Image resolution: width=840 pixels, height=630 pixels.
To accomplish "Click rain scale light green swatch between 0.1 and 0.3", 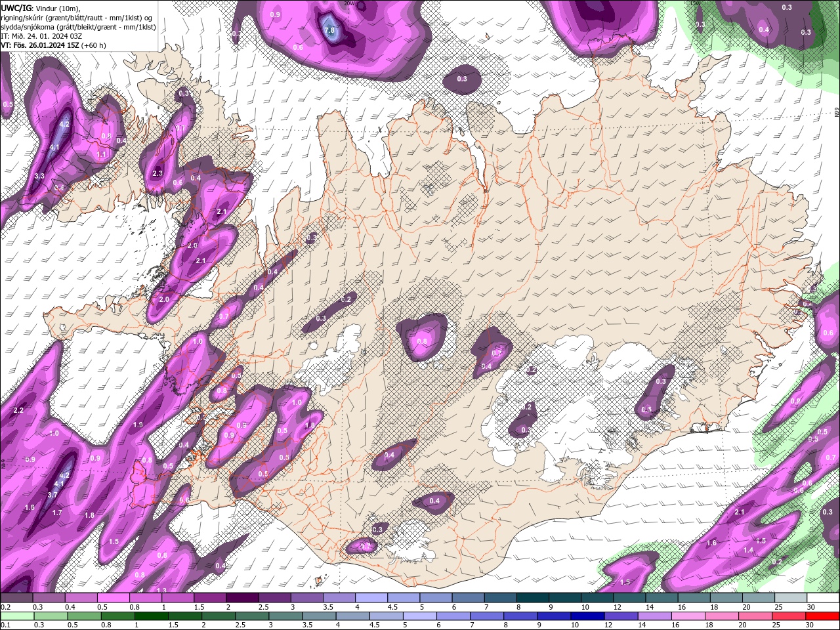I will click(16, 616).
